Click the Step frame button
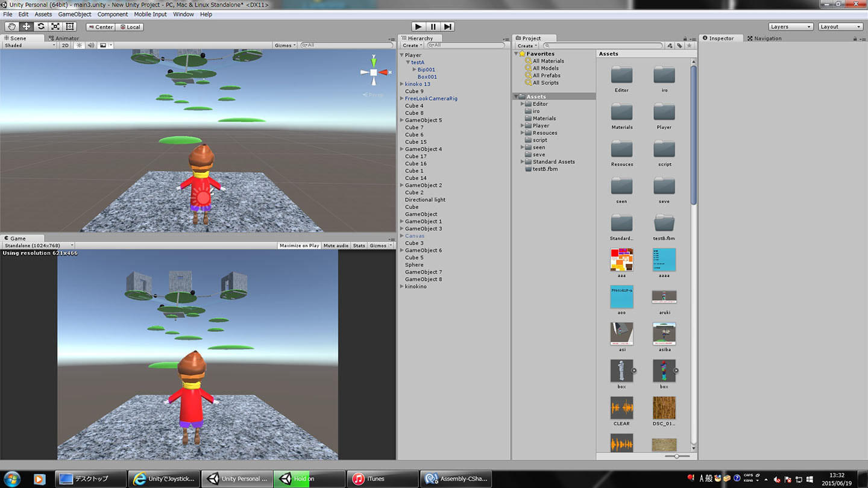This screenshot has width=868, height=488. click(447, 27)
